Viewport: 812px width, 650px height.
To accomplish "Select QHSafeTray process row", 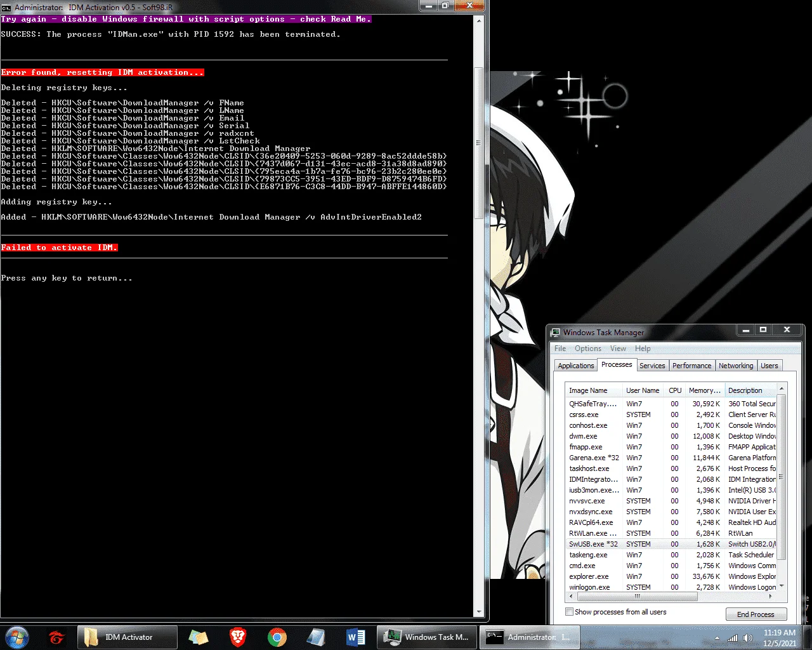I will coord(671,404).
